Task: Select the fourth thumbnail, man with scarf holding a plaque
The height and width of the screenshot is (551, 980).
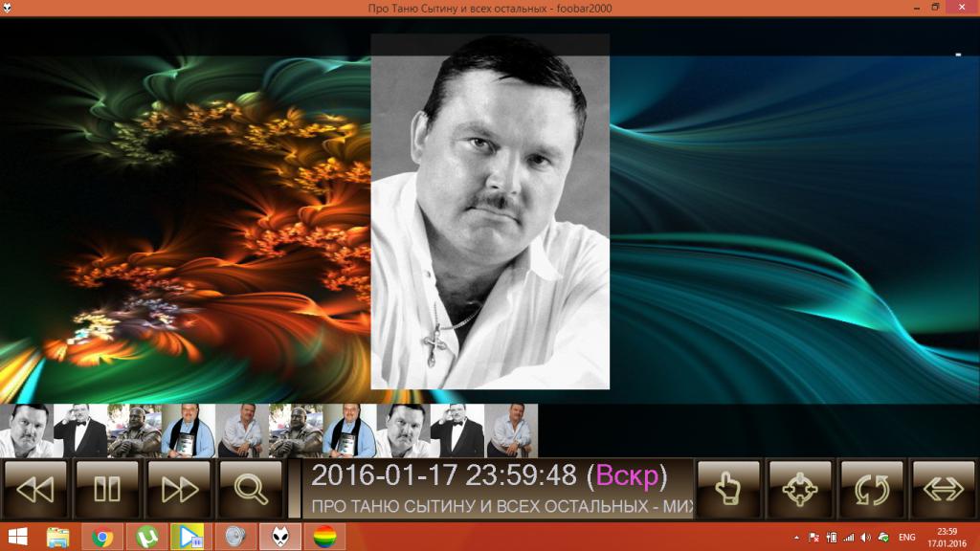Action: tap(189, 430)
